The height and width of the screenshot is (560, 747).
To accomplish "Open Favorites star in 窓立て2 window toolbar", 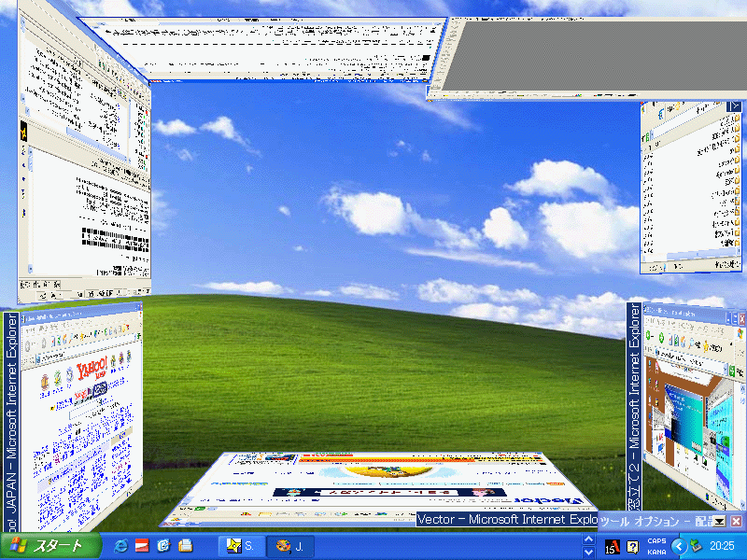I will coord(707,346).
